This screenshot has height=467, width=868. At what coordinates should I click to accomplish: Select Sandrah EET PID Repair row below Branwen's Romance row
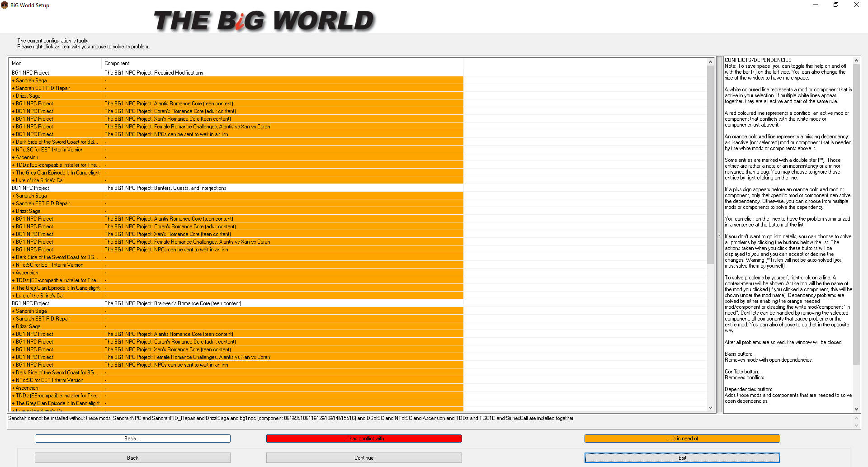click(x=236, y=319)
